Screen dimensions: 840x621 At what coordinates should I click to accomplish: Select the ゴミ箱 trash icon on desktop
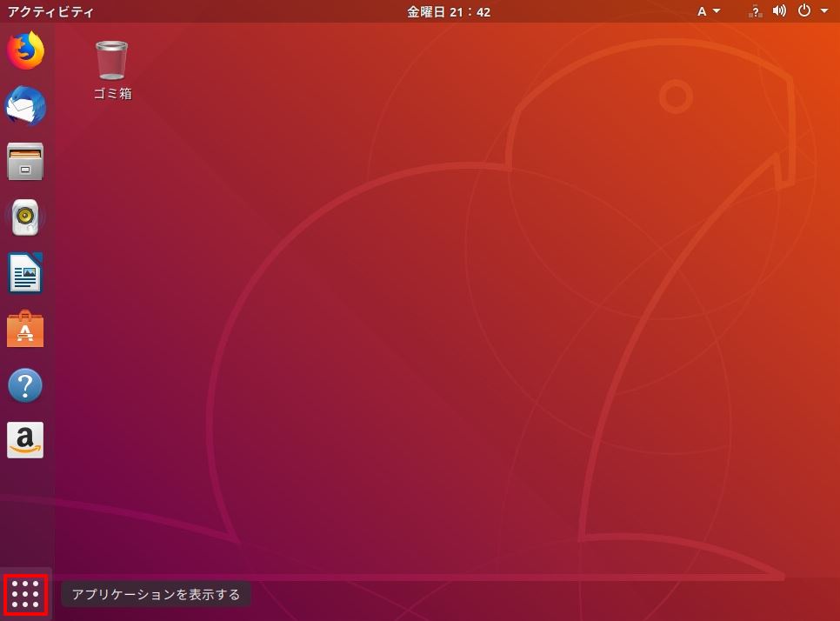point(112,70)
